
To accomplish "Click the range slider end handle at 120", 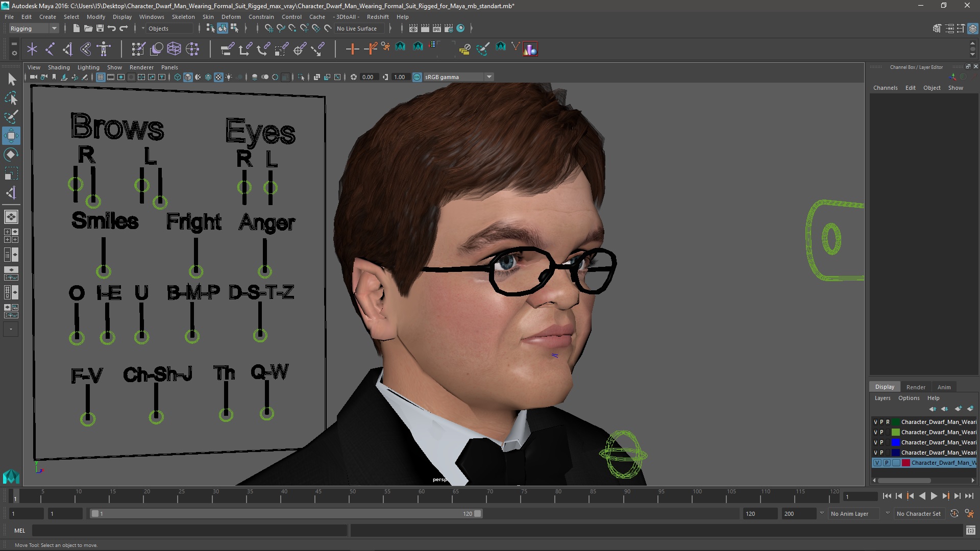I will point(478,514).
